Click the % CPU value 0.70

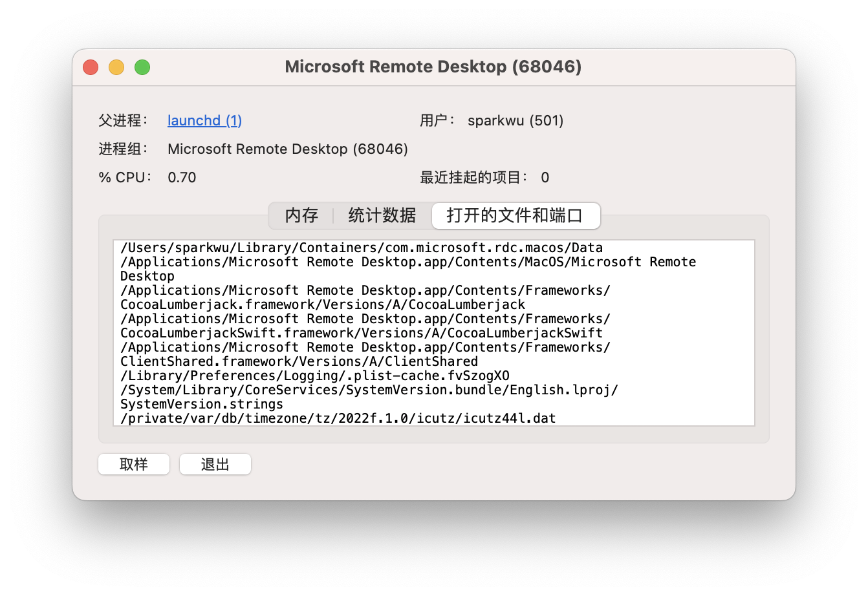182,177
